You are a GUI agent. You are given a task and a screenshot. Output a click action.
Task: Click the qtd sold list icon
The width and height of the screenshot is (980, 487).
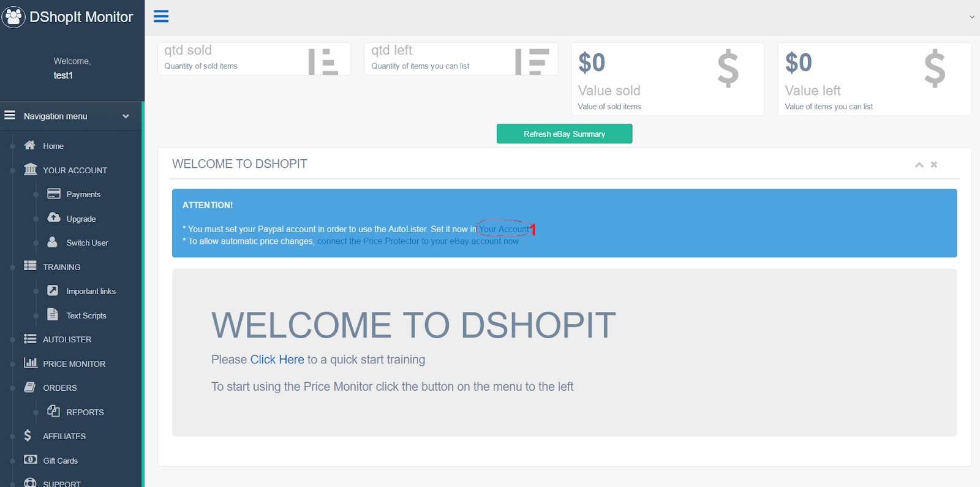coord(323,62)
